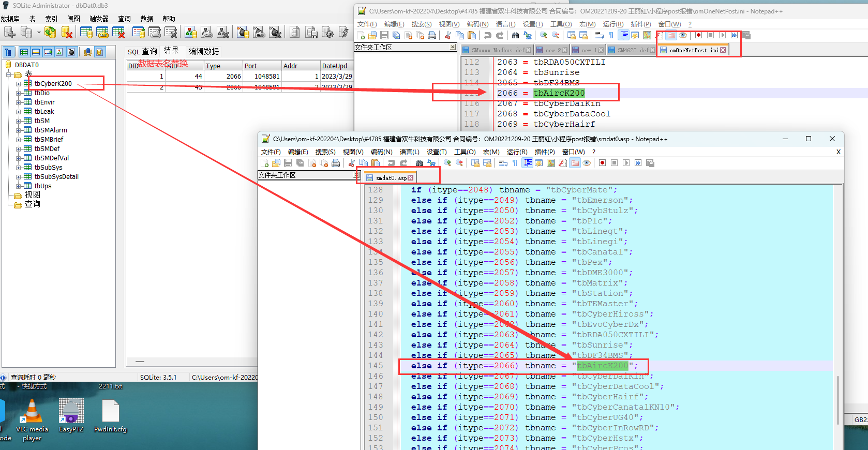Viewport: 868px width, 450px height.
Task: Click the create new database icon in SQLite Administrator
Action: pos(9,33)
